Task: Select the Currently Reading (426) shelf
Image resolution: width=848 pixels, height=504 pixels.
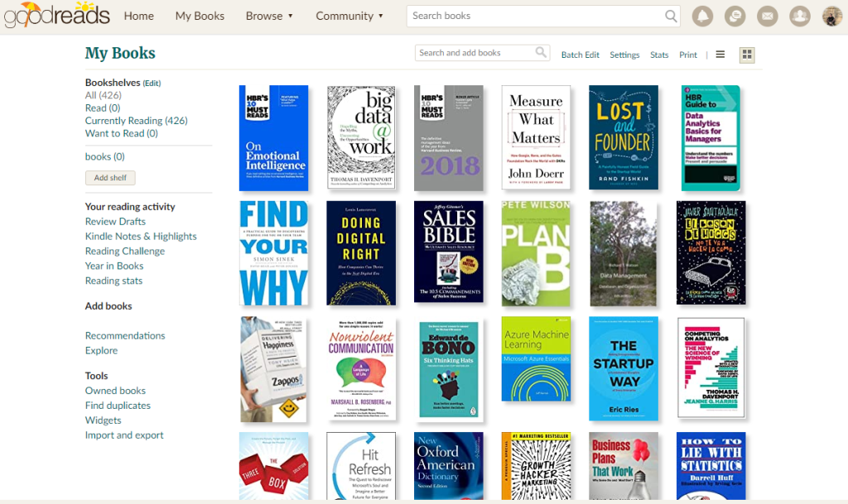Action: 137,121
